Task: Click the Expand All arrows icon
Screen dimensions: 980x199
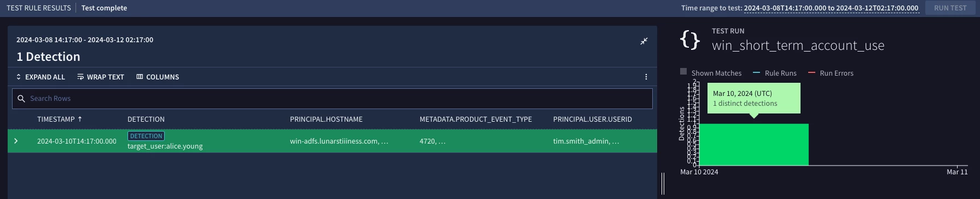Action: coord(19,77)
